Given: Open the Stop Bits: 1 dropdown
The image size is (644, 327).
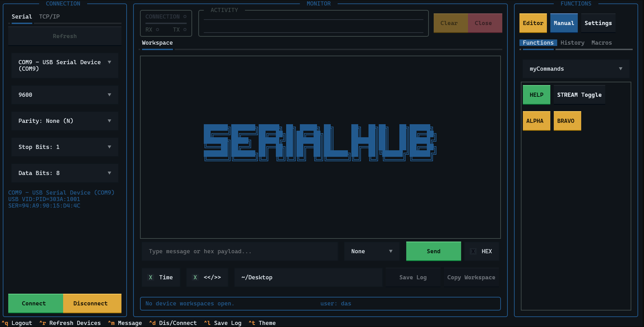Looking at the screenshot, I should (x=65, y=147).
